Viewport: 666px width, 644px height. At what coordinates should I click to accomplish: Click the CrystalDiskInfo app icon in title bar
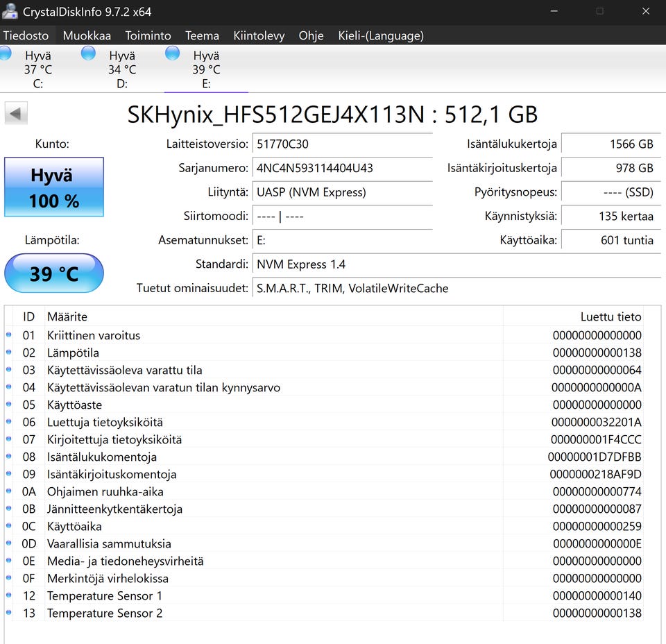(x=10, y=11)
